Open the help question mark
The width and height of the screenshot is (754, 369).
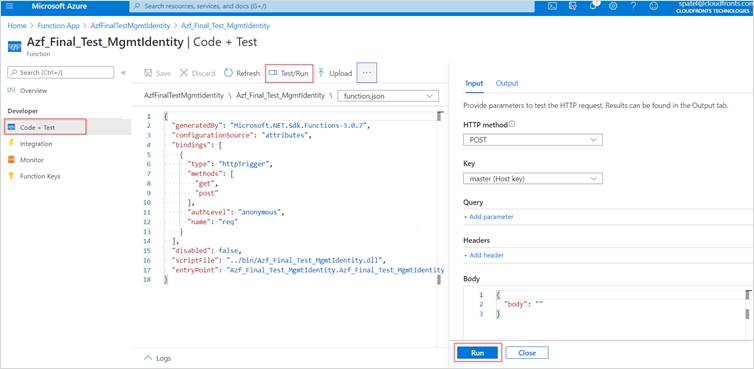(633, 6)
